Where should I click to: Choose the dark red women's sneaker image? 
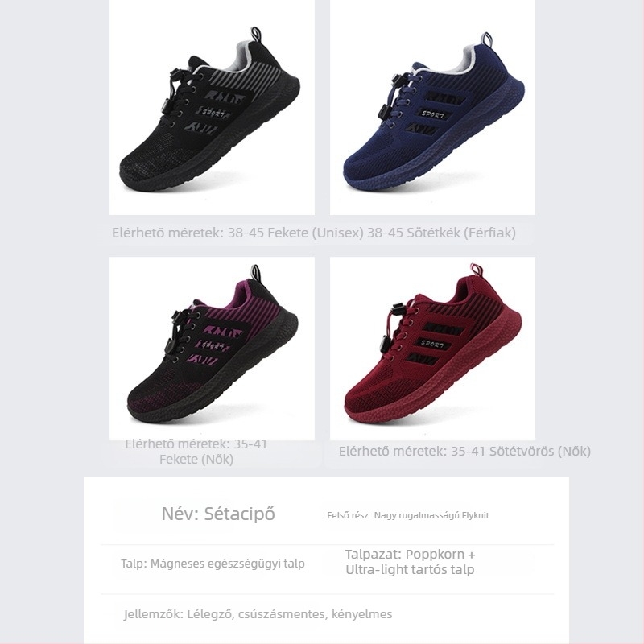point(432,349)
